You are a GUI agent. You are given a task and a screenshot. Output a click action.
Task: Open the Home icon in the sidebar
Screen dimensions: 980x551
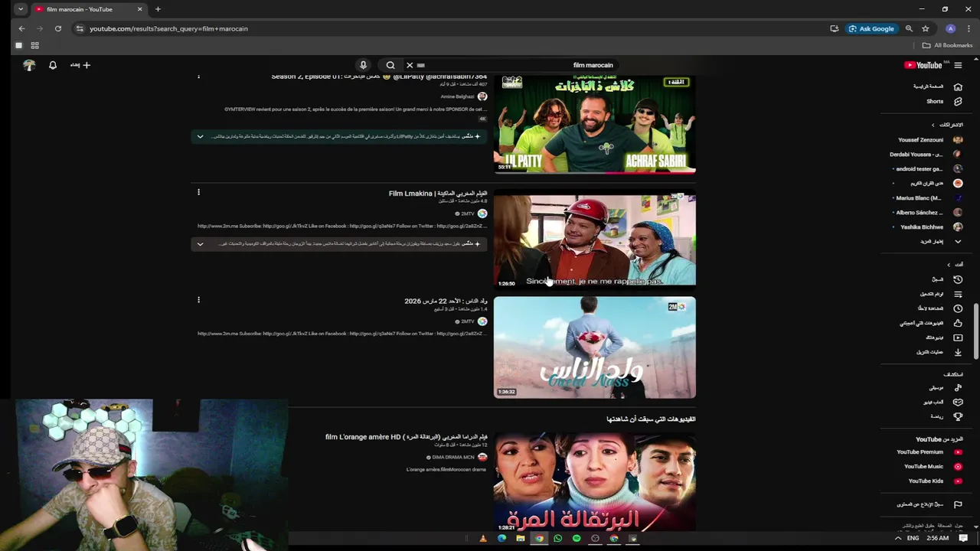[x=958, y=86]
